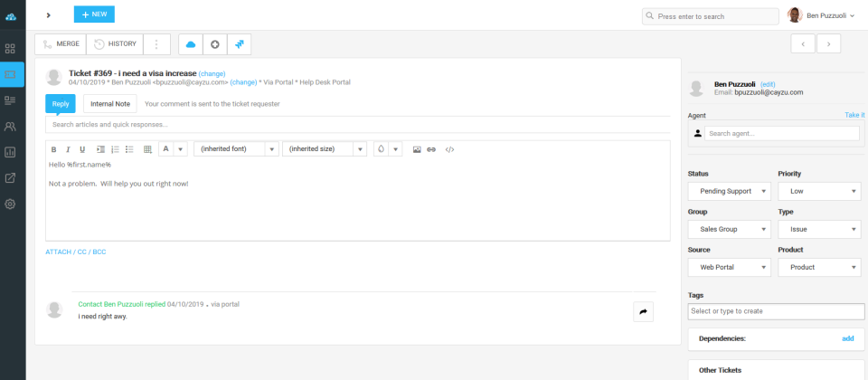Open the background color dropdown arrow

395,149
